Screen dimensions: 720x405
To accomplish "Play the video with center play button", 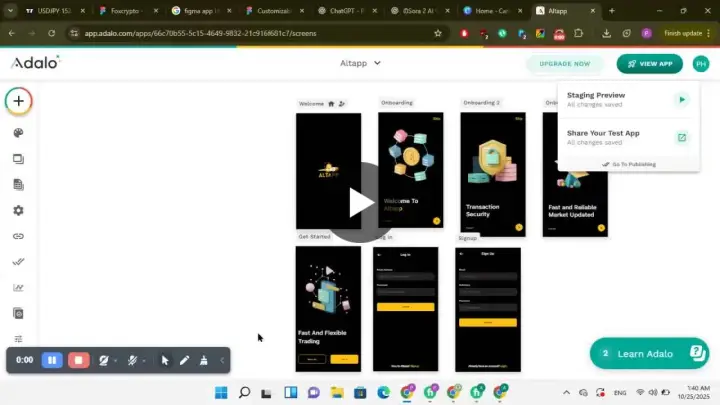I will pyautogui.click(x=360, y=202).
